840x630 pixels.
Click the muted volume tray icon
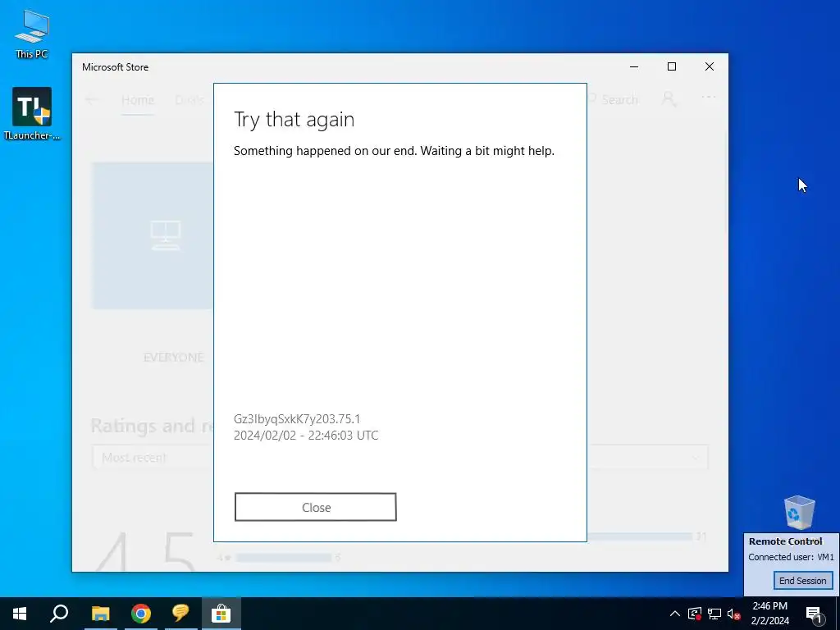pyautogui.click(x=734, y=614)
